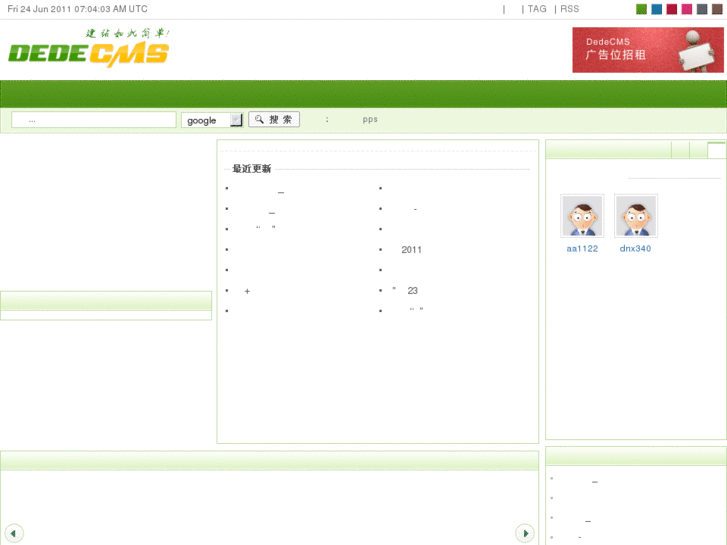Image resolution: width=727 pixels, height=545 pixels.
Task: Click the aa1122 username link
Action: click(x=582, y=249)
